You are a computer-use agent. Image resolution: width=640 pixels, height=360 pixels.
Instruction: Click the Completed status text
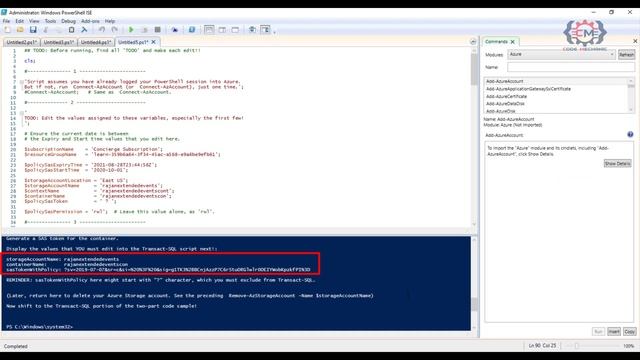16,346
